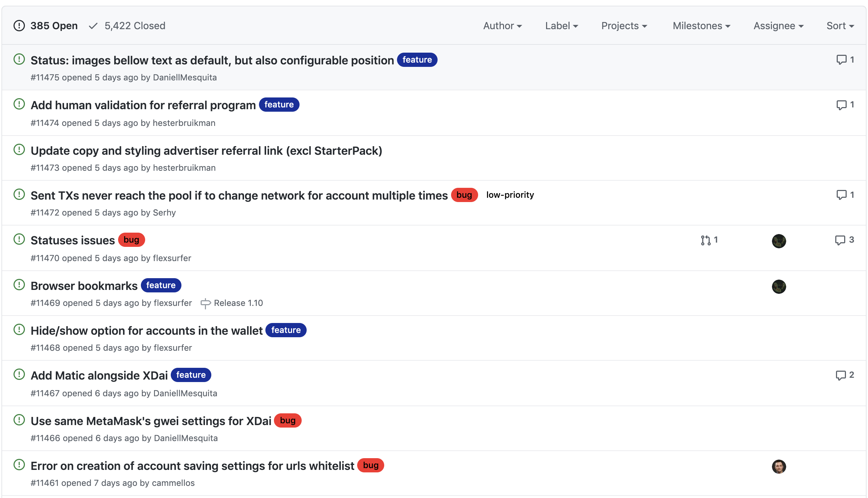Click comment icon on Sent TXs issue
Viewport: 868px width, 498px height.
pos(841,195)
